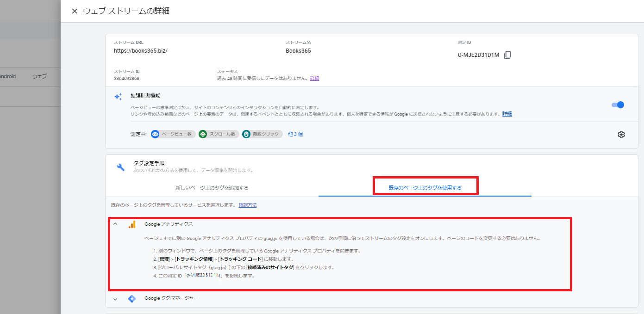
Task: Select the ウェブ tab in background
Action: coord(39,77)
